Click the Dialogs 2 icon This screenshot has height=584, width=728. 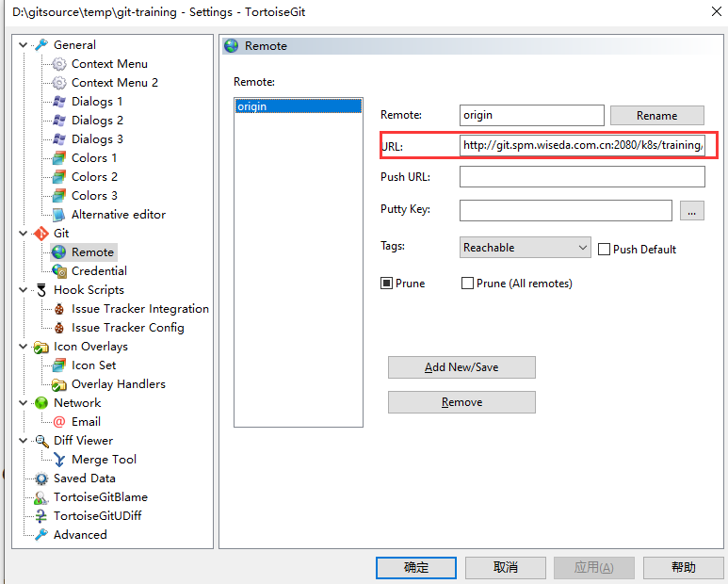(59, 121)
